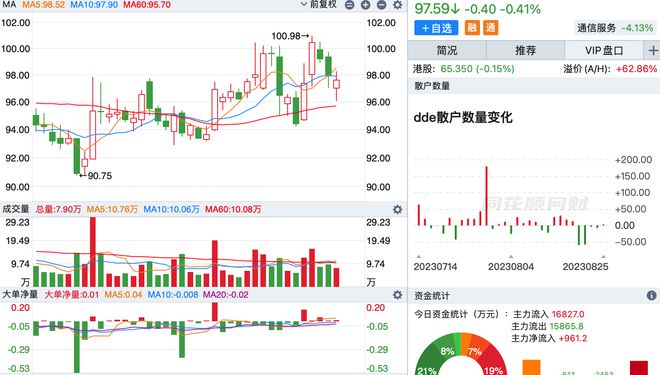Open the 大单净量 panel settings gear
This screenshot has width=660, height=375.
(x=397, y=295)
